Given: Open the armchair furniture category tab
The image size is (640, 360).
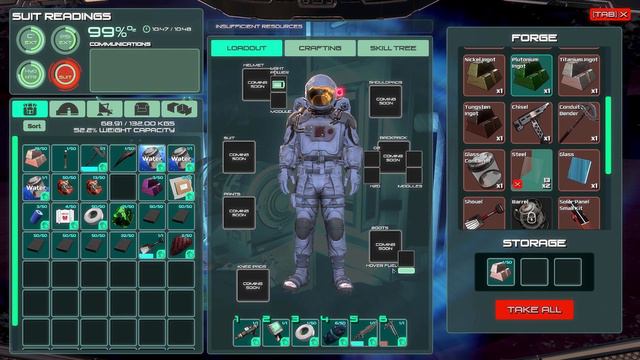Looking at the screenshot, I should point(142,109).
